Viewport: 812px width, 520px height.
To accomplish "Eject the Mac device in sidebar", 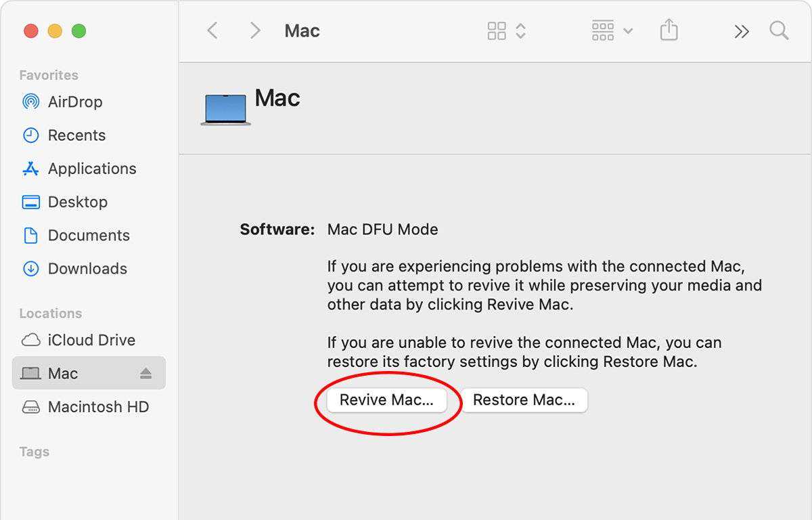I will pyautogui.click(x=146, y=374).
